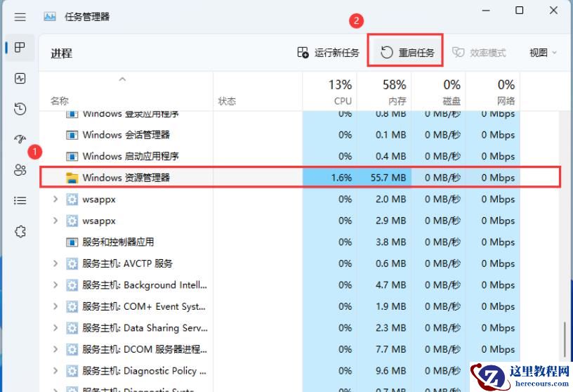573x392 pixels.
Task: Click 运行新任务 (Run new task) button
Action: point(328,53)
